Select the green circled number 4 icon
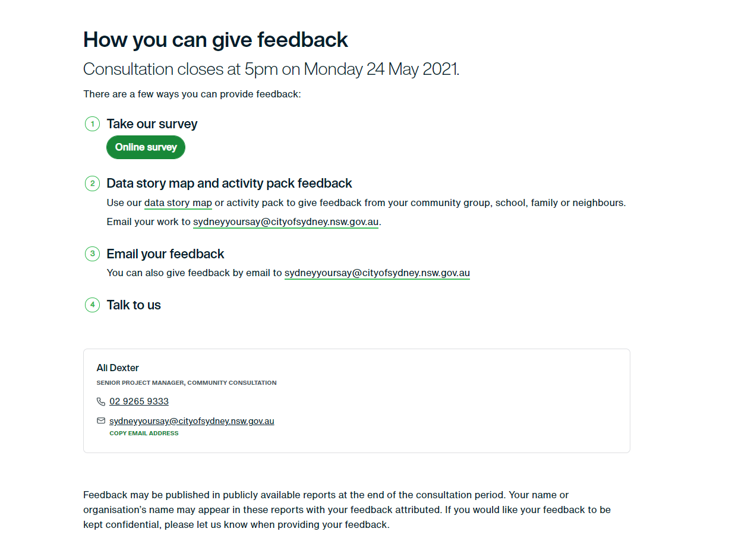 pyautogui.click(x=92, y=305)
